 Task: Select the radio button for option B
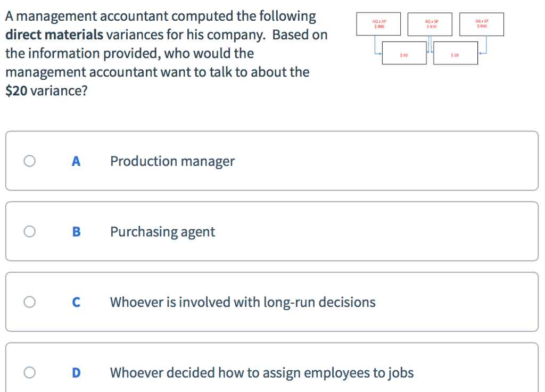click(29, 231)
